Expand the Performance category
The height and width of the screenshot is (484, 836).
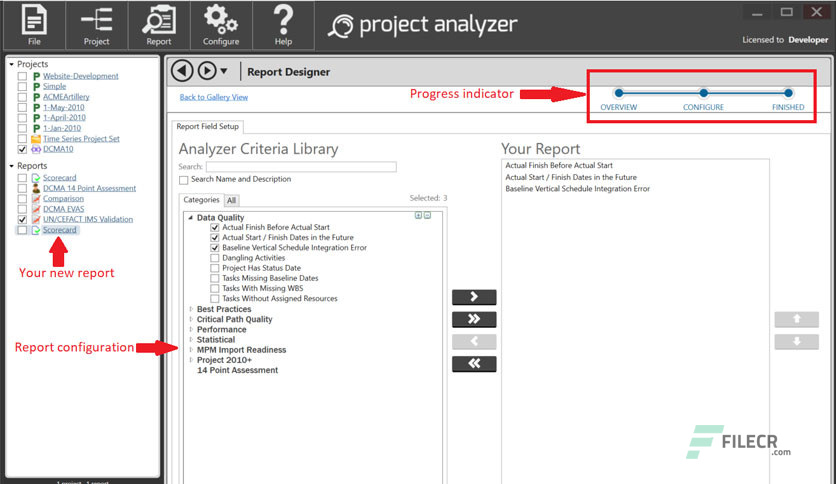191,329
